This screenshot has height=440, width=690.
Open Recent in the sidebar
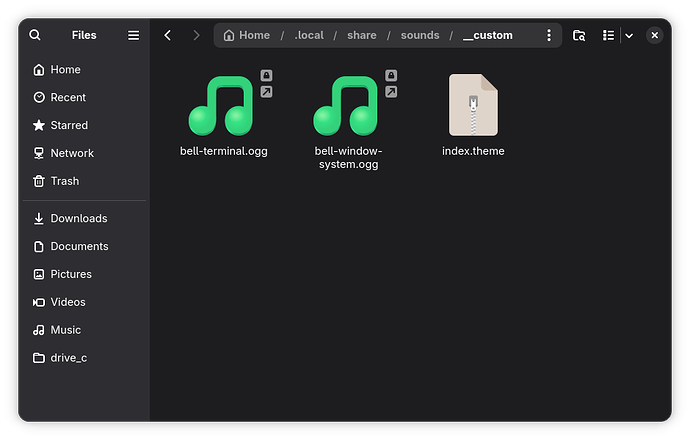(x=84, y=97)
